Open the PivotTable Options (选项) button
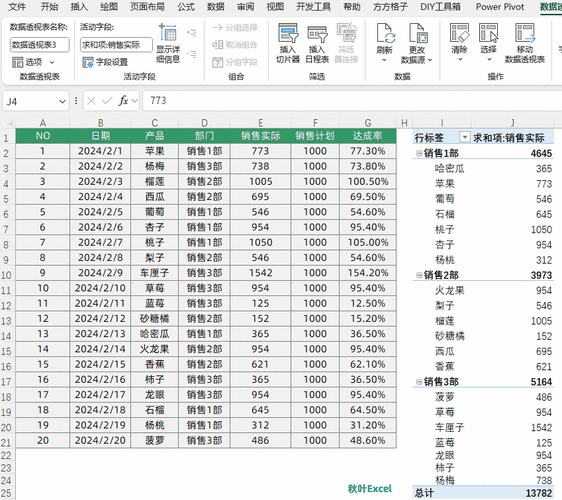 (x=27, y=62)
